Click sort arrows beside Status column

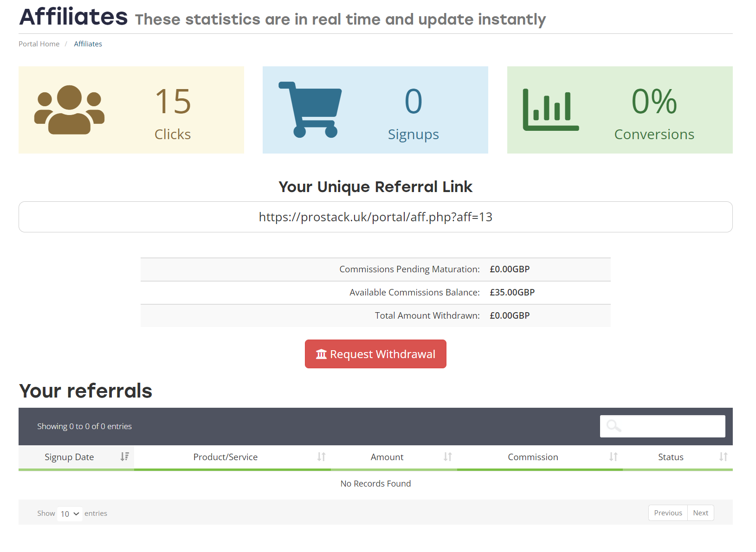pos(723,457)
